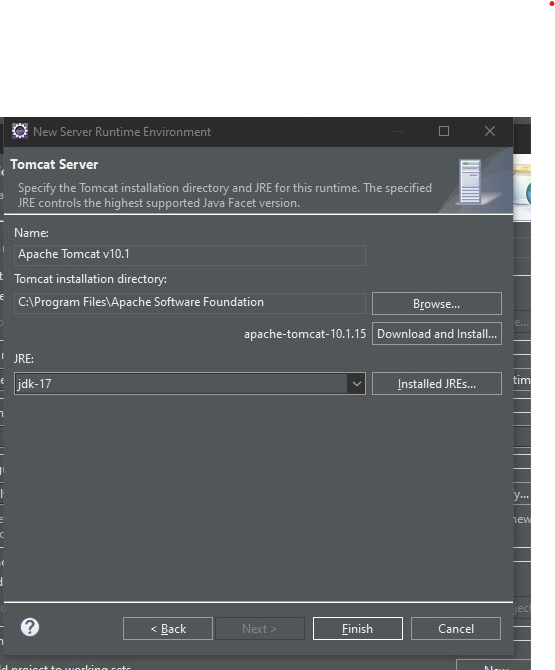Click Download and Install... button
Screen dimensions: 555x670
[x=437, y=333]
